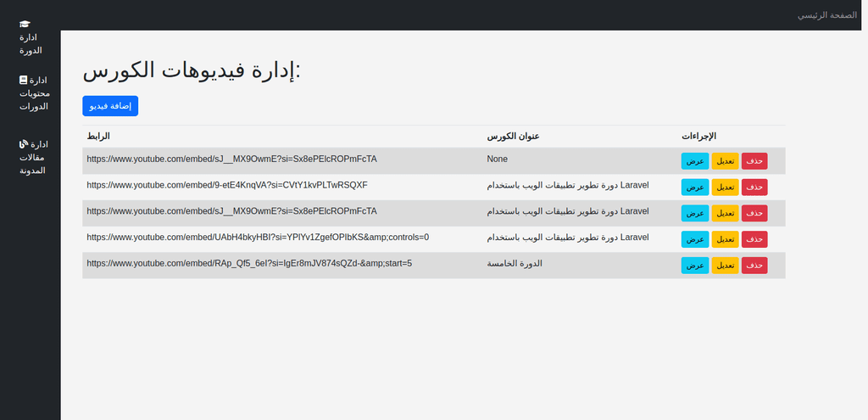Click the blog icon beside ادارة مقالات المدونة
This screenshot has height=420, width=868.
(x=23, y=144)
